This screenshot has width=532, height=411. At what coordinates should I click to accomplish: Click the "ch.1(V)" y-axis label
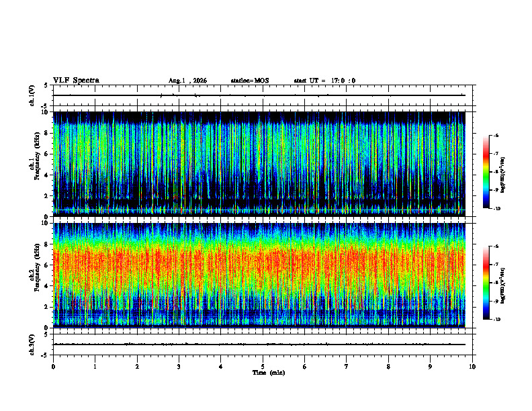pos(32,95)
